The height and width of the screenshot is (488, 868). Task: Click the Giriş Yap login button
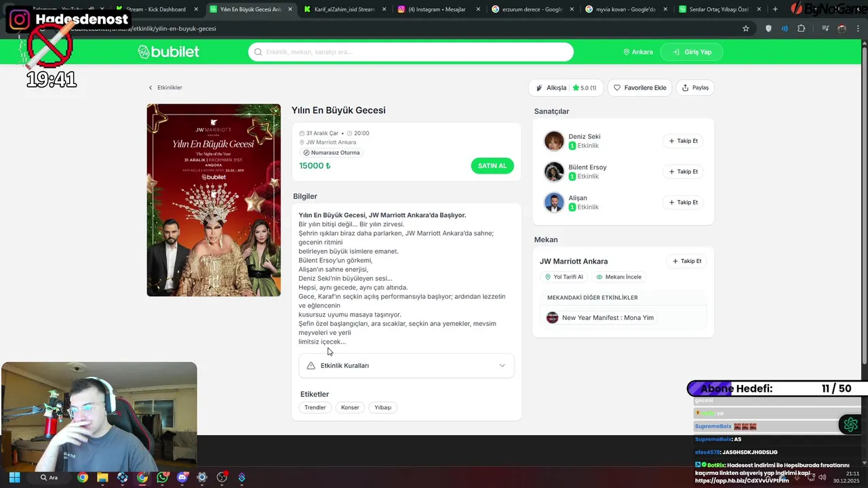692,52
